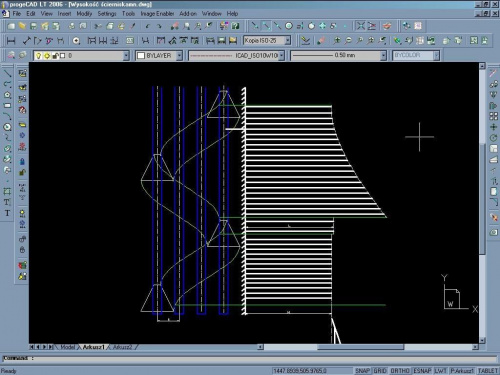Click the cursor coordinates readout in status bar
Screen dimensions: 500x375
tap(312, 371)
